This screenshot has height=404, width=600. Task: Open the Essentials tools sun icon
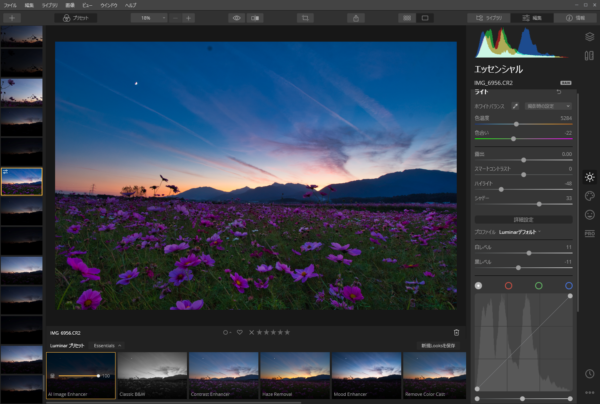[x=589, y=177]
